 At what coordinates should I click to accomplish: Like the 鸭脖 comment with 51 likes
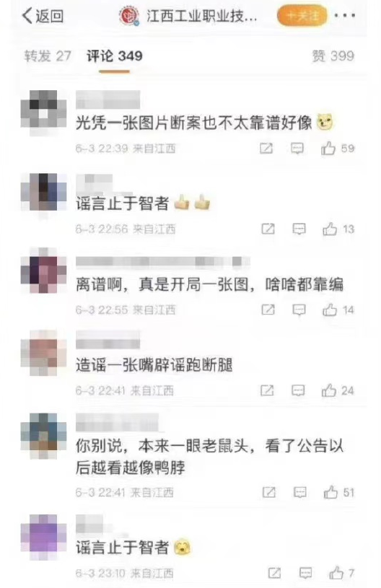(330, 492)
